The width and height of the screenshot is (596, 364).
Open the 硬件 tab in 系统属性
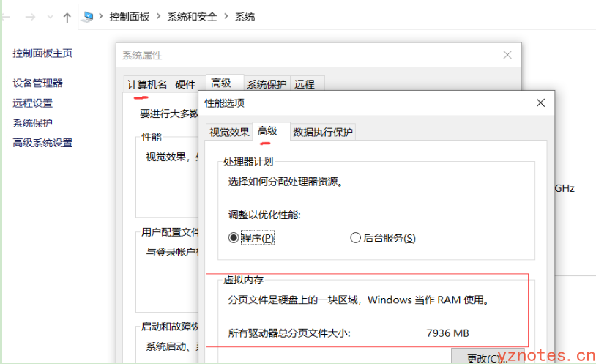(185, 84)
